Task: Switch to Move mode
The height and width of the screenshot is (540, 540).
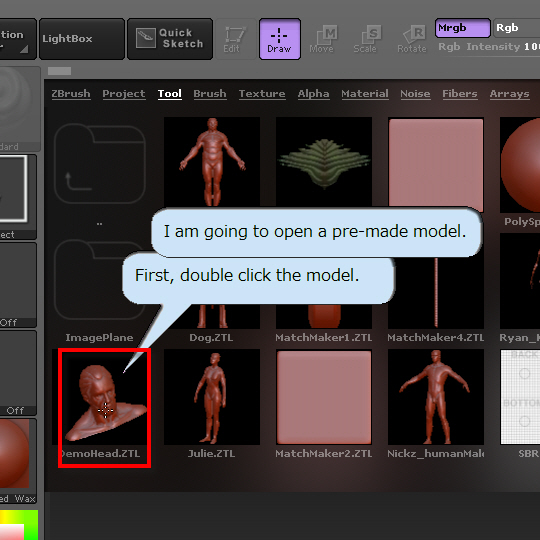Action: pos(323,39)
